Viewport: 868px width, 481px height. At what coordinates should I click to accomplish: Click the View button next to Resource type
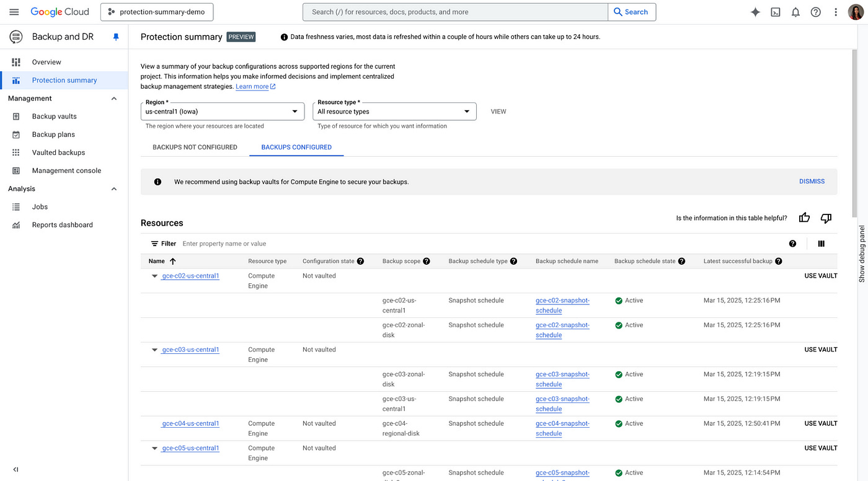[498, 112]
